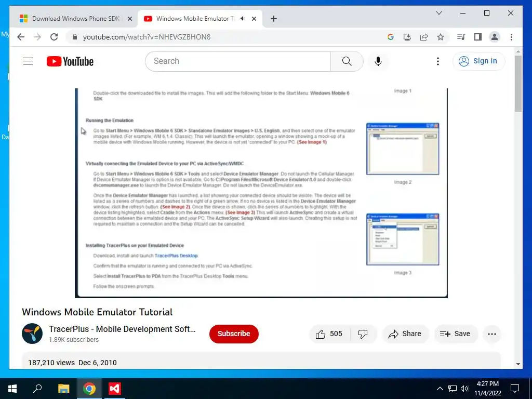Expand description showing 187,210 views
532x399 pixels.
pos(261,361)
